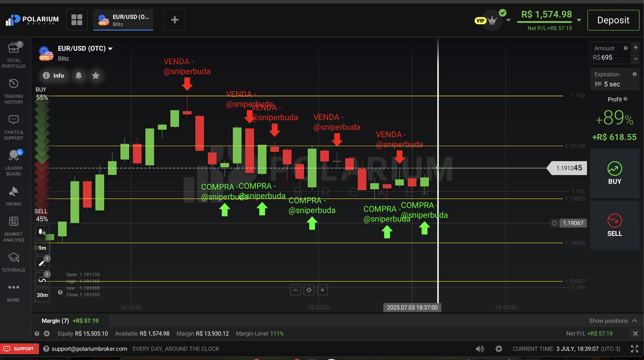Image resolution: width=644 pixels, height=360 pixels.
Task: Open Market Analysis panel
Action: point(13,229)
